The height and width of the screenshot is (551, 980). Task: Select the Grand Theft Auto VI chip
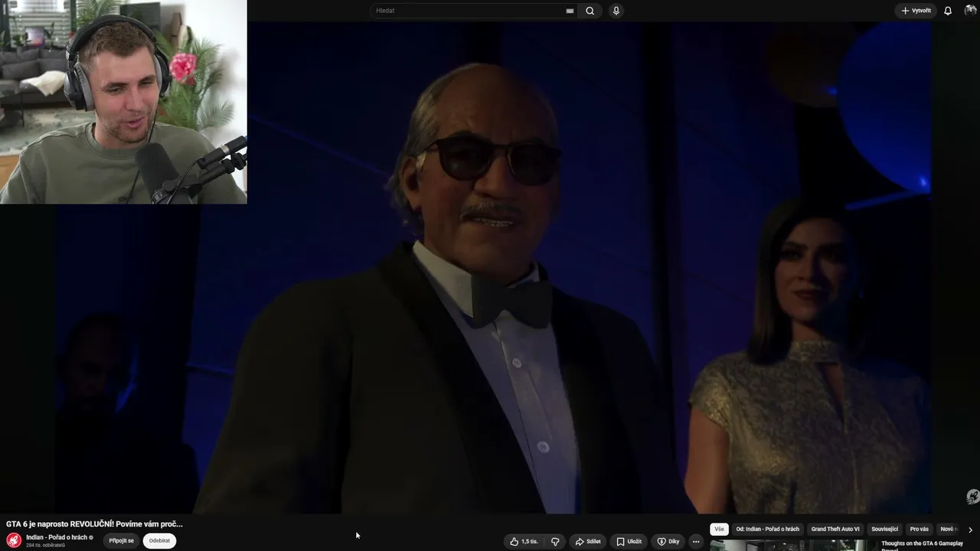835,529
